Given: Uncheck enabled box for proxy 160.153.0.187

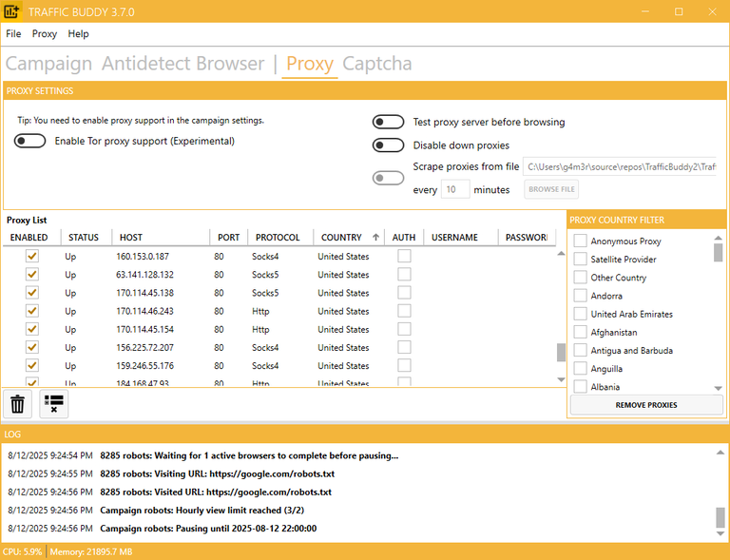Looking at the screenshot, I should click(x=32, y=257).
